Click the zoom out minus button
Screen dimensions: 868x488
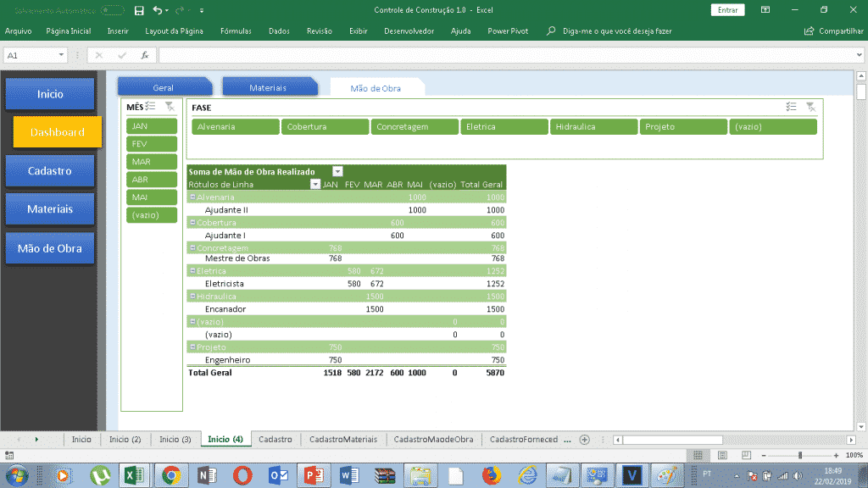tap(764, 455)
